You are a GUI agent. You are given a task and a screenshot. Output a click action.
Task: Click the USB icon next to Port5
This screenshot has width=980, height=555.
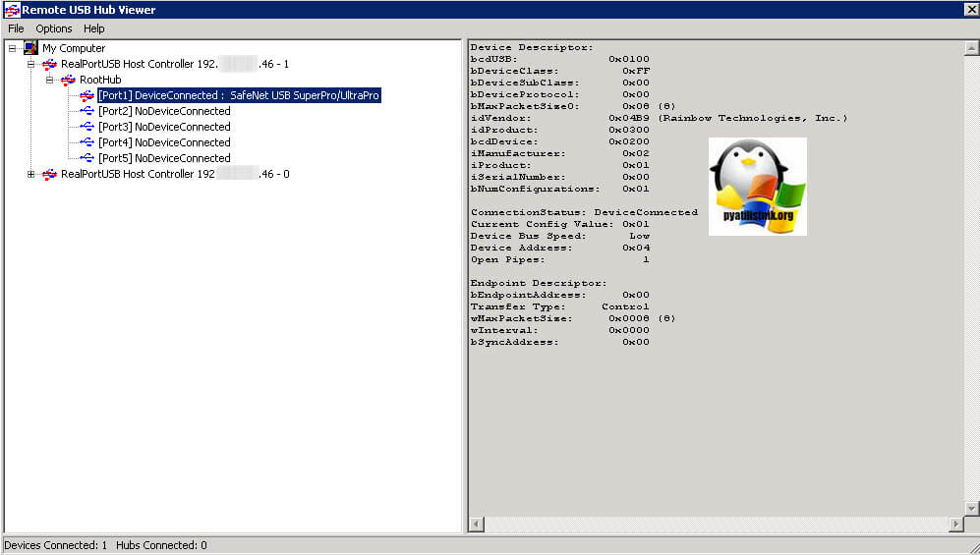coord(86,158)
